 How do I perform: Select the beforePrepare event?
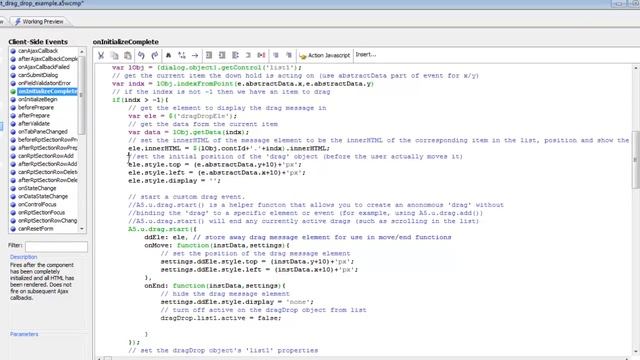tap(36, 108)
